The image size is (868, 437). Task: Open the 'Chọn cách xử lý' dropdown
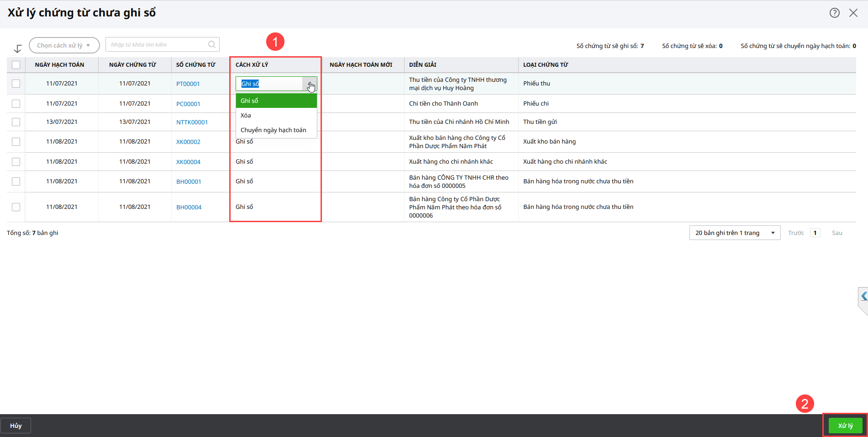click(64, 45)
